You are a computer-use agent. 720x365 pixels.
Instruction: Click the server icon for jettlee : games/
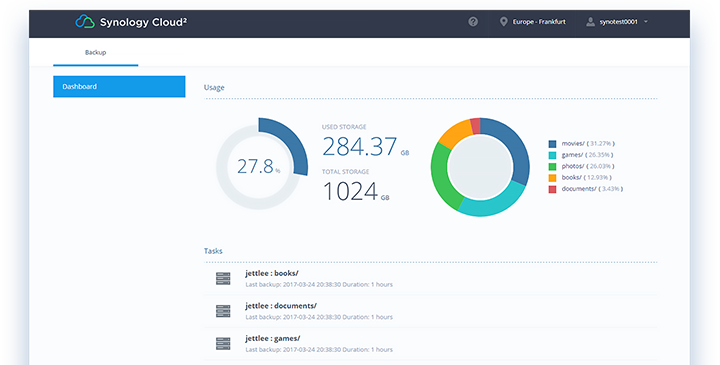point(223,343)
